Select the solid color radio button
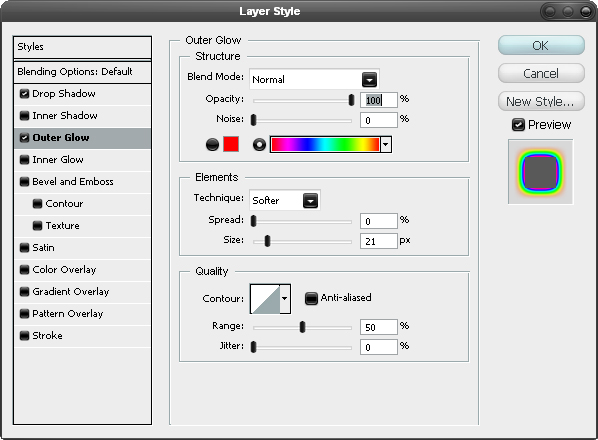 [x=212, y=145]
